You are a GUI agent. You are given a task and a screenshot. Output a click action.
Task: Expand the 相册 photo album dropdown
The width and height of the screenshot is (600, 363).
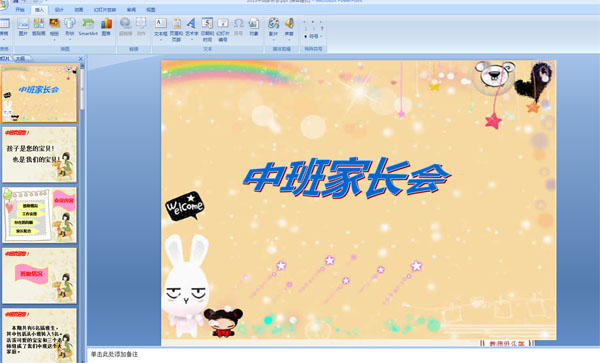click(x=54, y=28)
